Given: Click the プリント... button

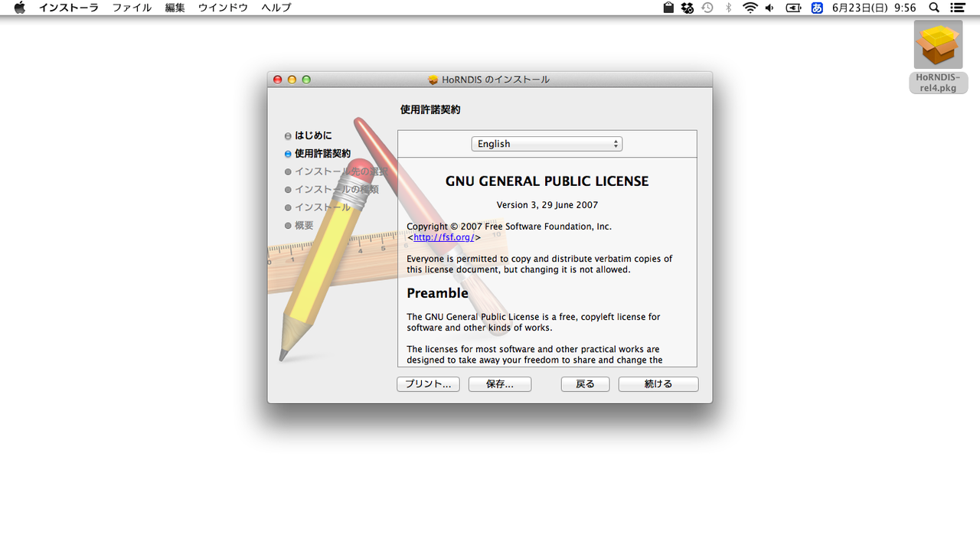Looking at the screenshot, I should (428, 384).
